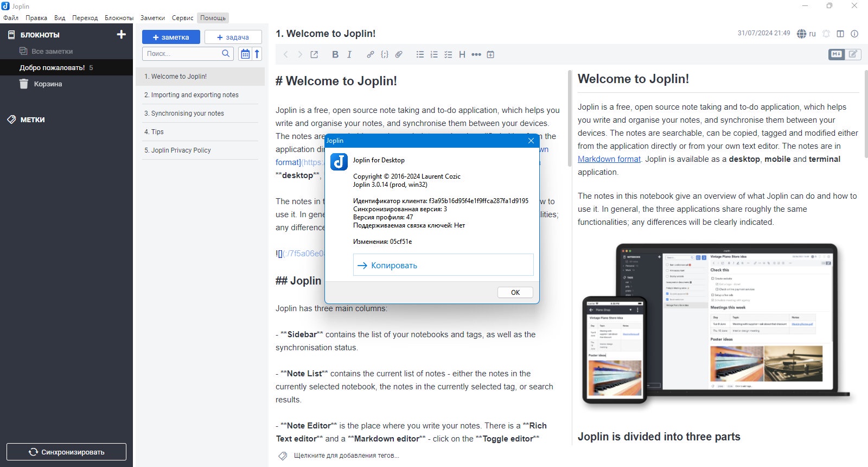The width and height of the screenshot is (868, 467).
Task: Toggle the editor layout split-view icon
Action: (840, 34)
